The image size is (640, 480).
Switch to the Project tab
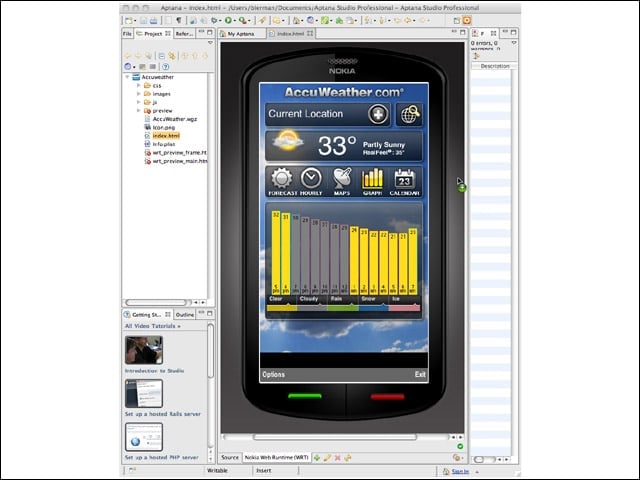point(153,33)
